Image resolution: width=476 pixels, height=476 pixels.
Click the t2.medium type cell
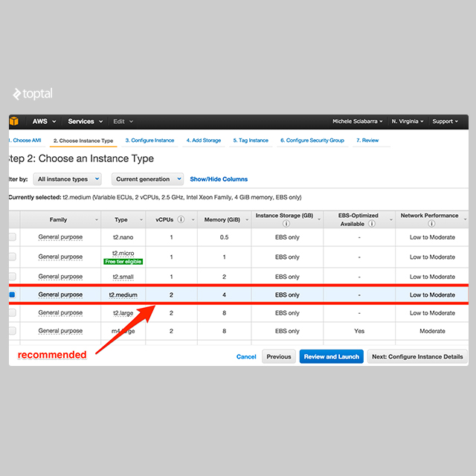(123, 295)
